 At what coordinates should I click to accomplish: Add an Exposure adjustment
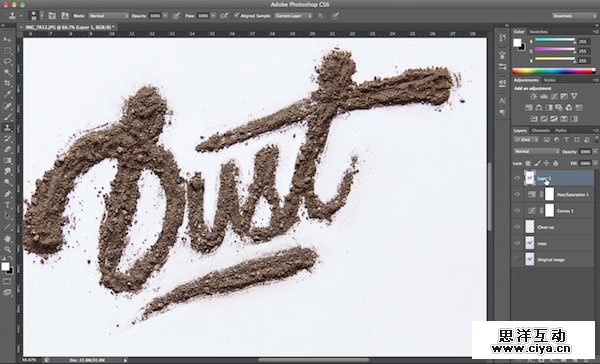564,96
